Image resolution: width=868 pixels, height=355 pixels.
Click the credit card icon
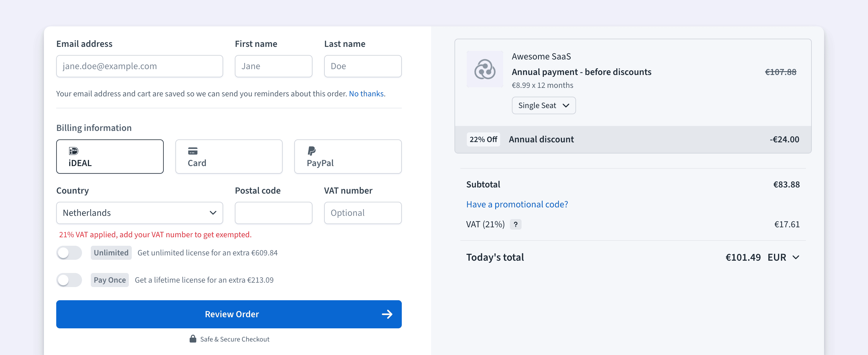[193, 151]
